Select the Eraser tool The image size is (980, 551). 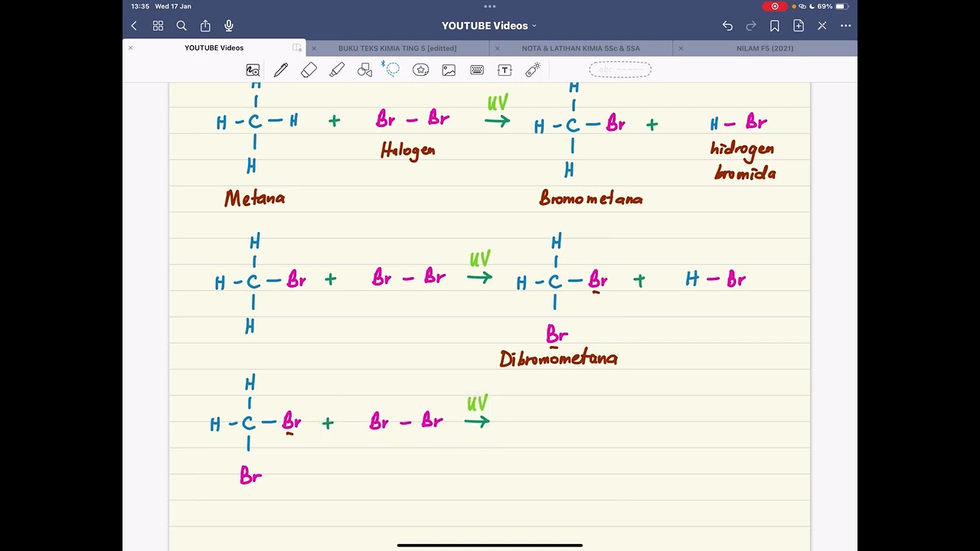point(309,70)
